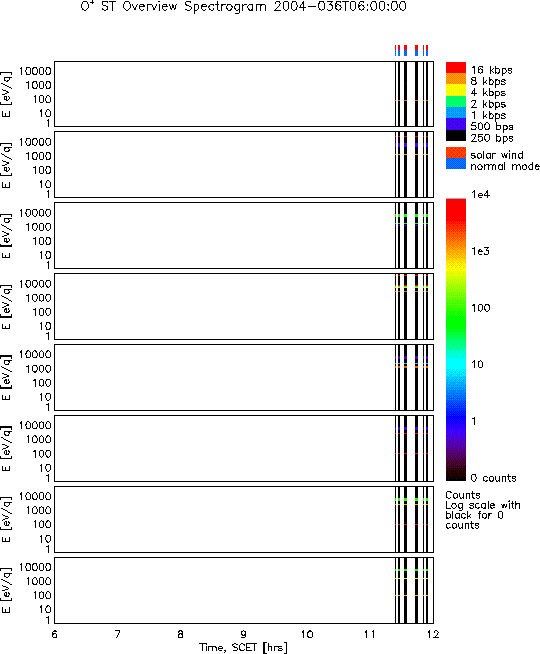
Task: Select the green 2 kbps legend swatch
Action: pos(456,101)
